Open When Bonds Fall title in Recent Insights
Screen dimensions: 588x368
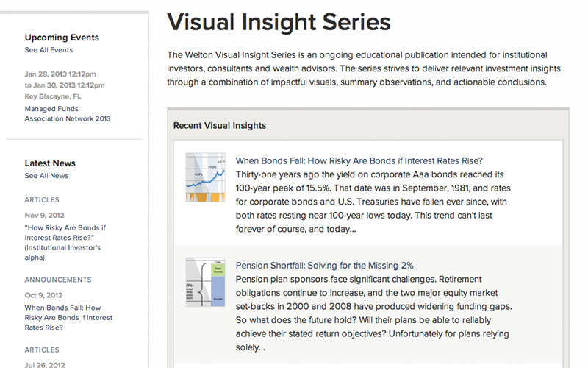(x=359, y=160)
